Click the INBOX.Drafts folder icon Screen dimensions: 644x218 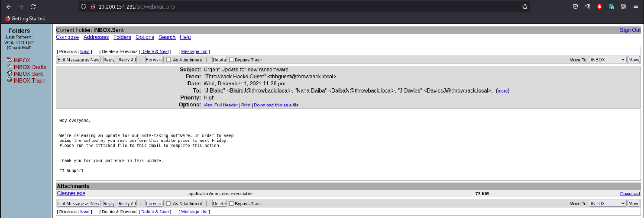[x=10, y=67]
